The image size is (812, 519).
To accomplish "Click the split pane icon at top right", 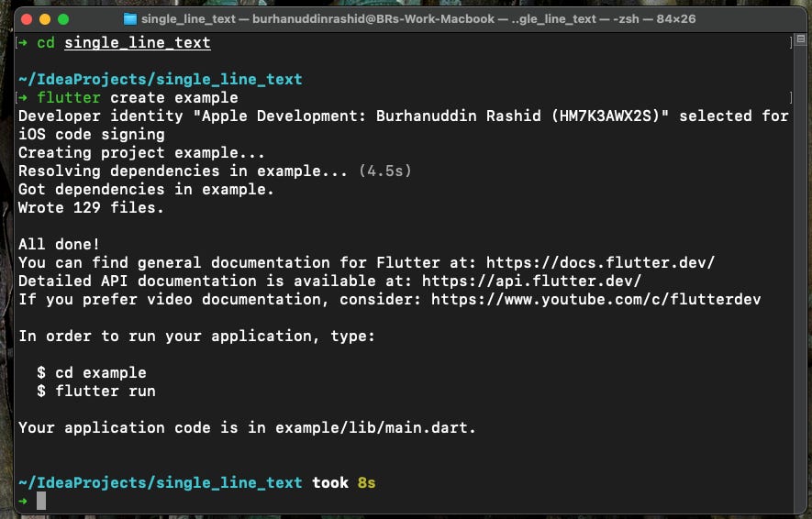I will [x=801, y=39].
